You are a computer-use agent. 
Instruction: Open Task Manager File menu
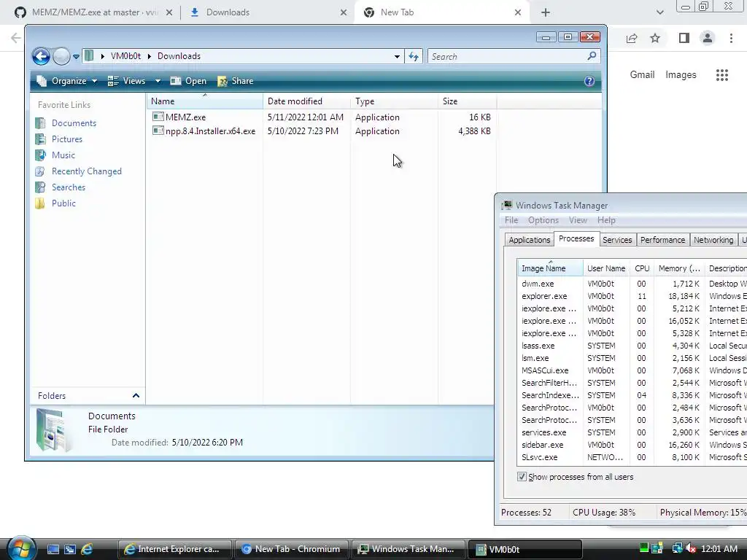(511, 220)
